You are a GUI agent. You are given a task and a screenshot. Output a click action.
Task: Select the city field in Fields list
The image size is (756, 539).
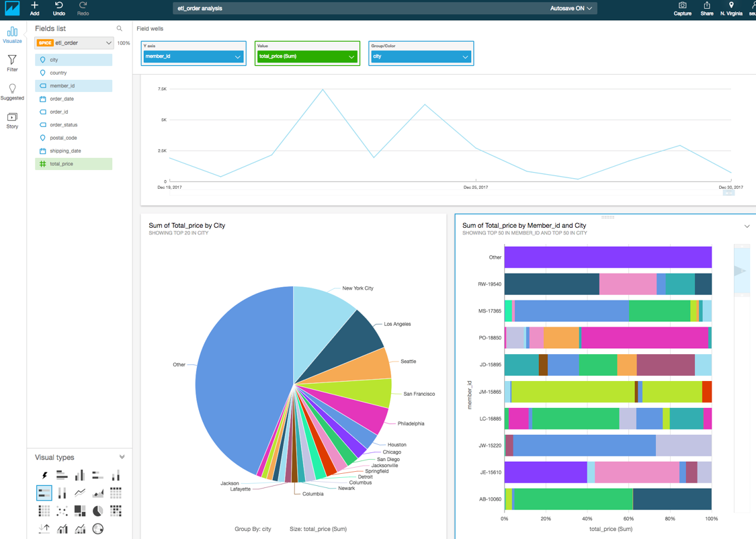point(74,60)
